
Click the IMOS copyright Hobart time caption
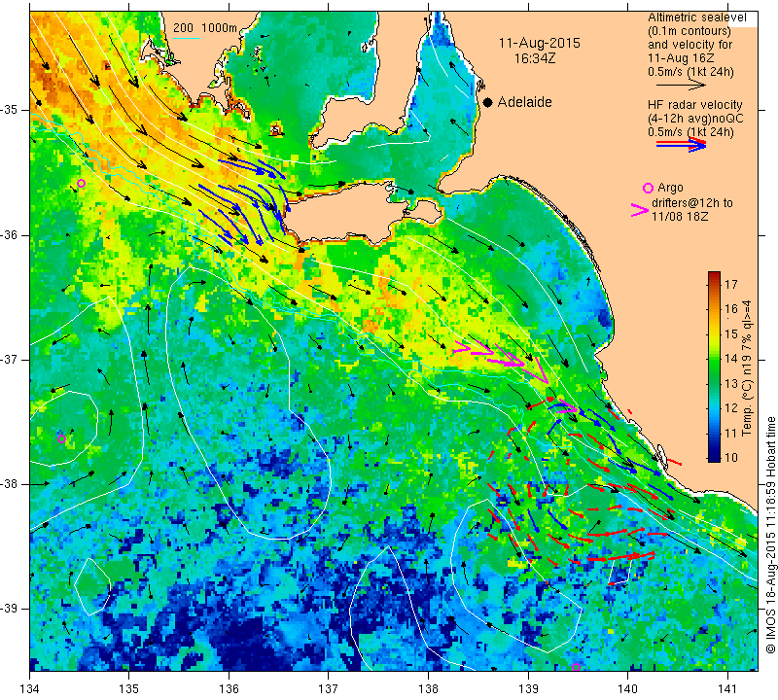coord(770,536)
